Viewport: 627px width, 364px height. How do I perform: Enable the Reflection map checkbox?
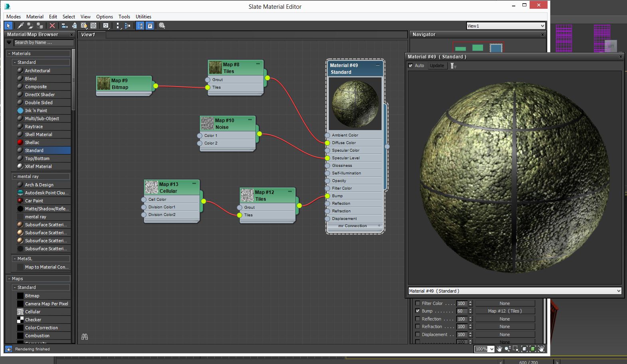417,319
